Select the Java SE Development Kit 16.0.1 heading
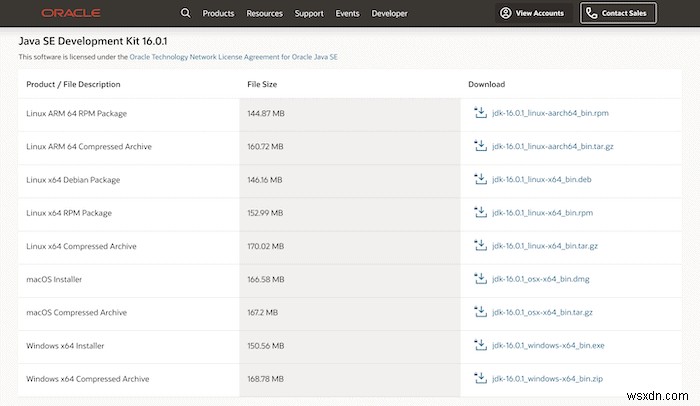The height and width of the screenshot is (406, 700). click(93, 41)
